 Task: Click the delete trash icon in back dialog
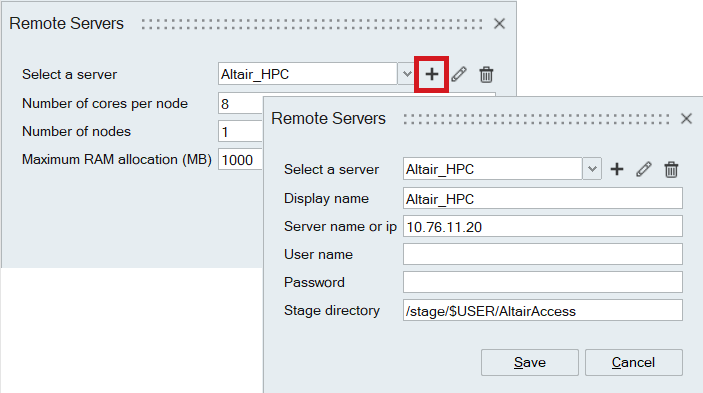486,74
